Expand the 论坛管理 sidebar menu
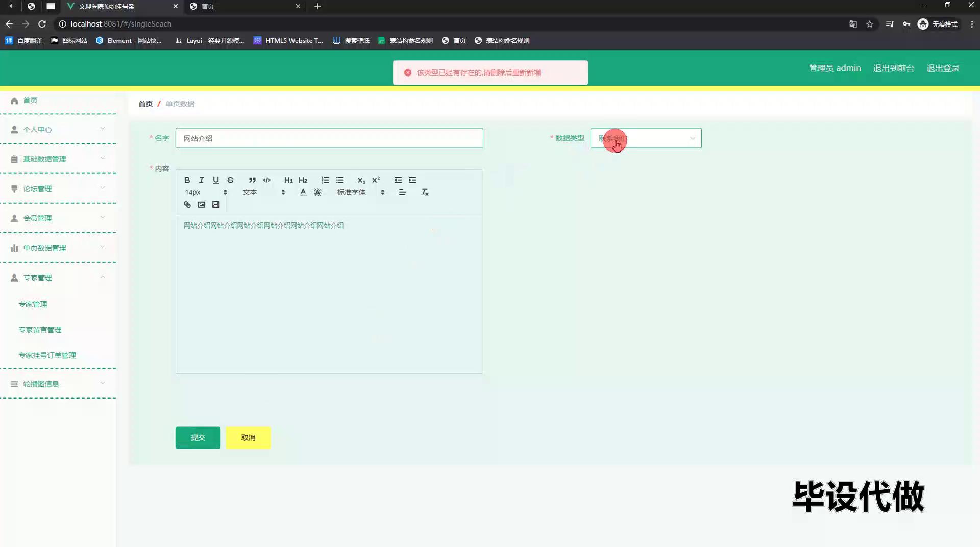The image size is (980, 547). [x=58, y=189]
